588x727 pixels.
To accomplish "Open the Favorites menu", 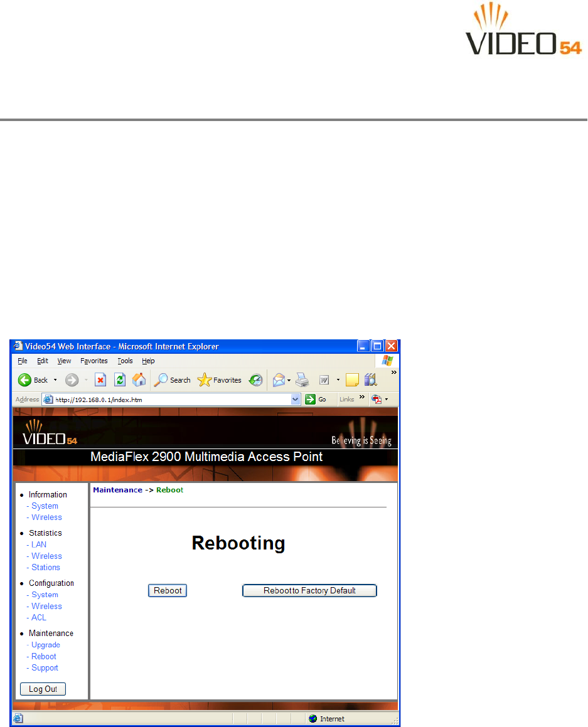I will pos(94,361).
